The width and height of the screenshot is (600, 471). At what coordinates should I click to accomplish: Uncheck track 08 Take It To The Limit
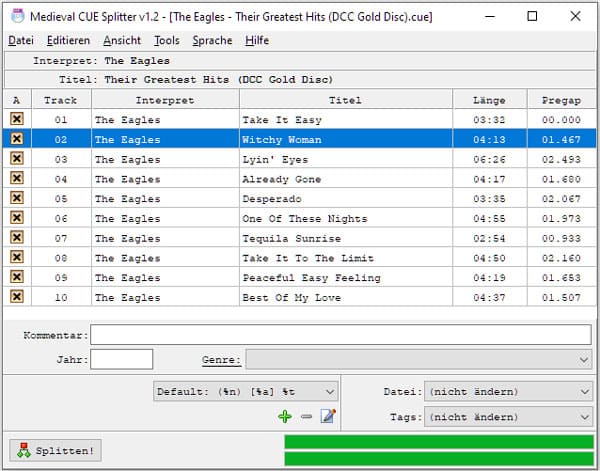tap(17, 257)
